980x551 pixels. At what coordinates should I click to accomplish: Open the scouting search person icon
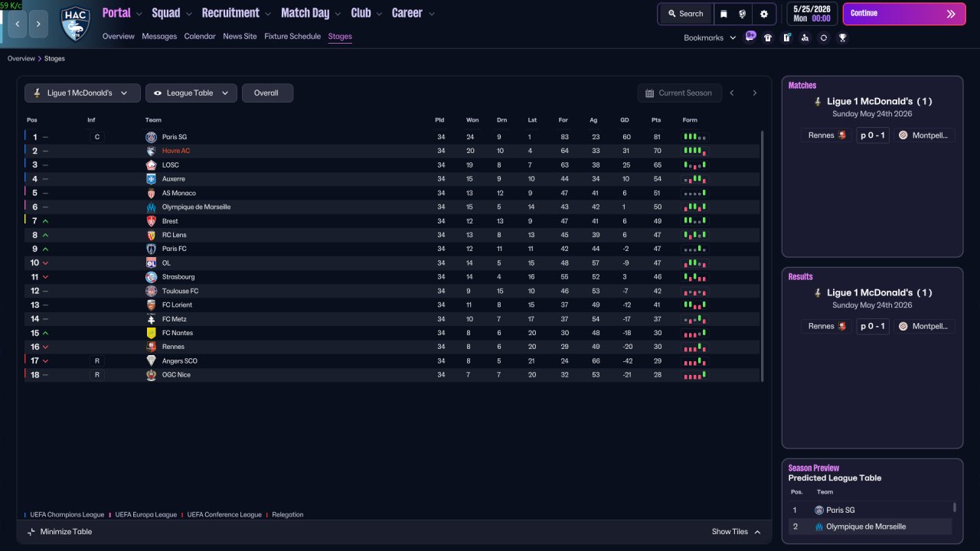tap(805, 37)
